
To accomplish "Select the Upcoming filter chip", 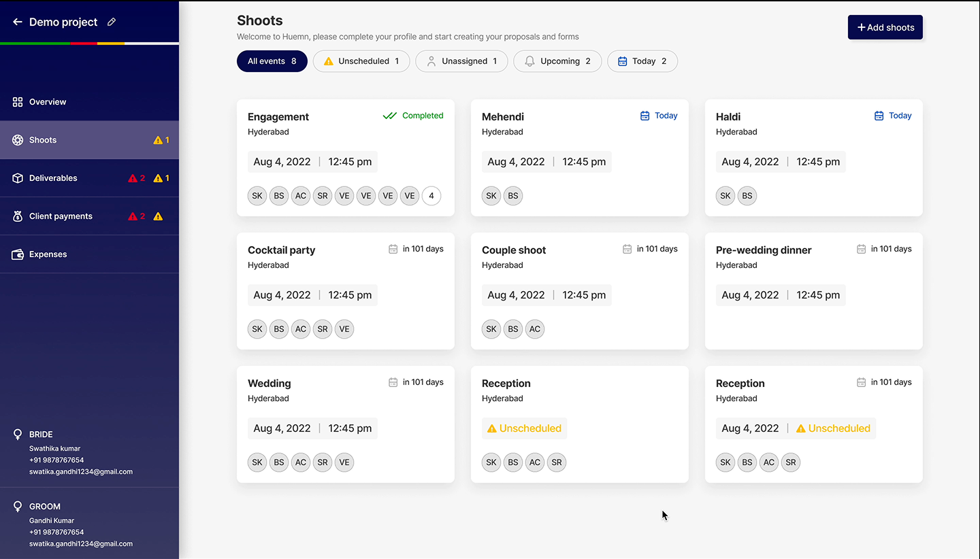I will [x=557, y=61].
